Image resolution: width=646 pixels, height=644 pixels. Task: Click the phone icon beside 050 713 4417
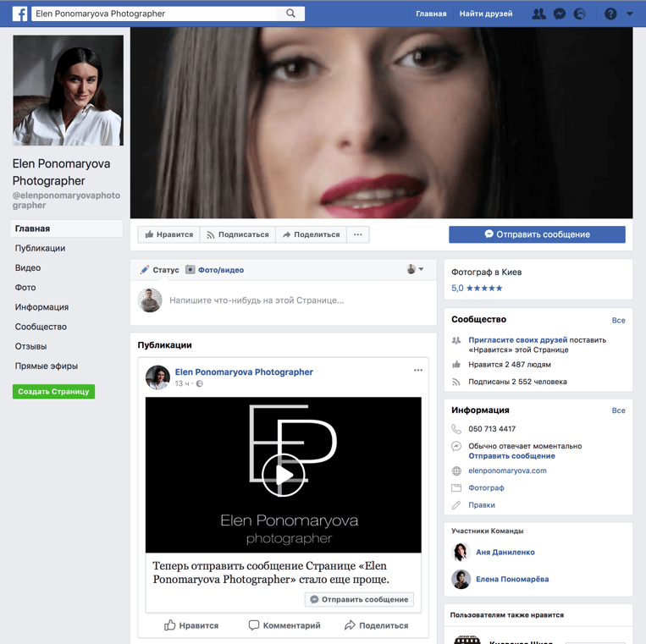(x=456, y=429)
